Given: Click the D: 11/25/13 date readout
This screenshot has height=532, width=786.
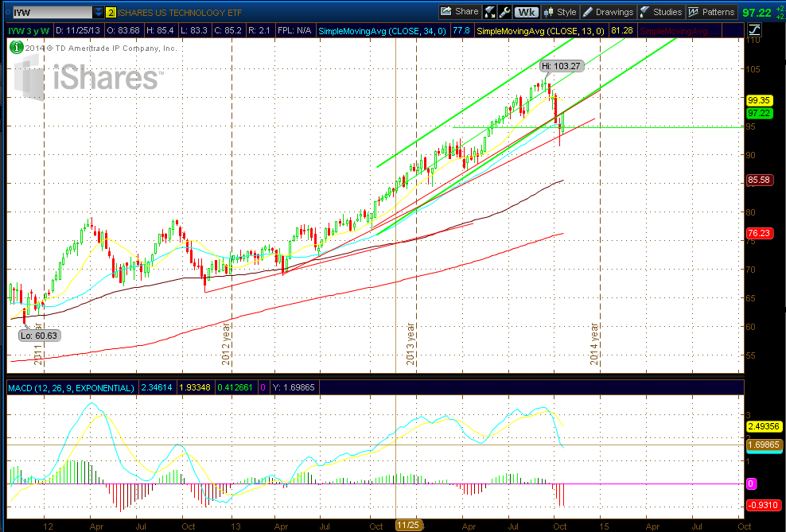Looking at the screenshot, I should 76,30.
